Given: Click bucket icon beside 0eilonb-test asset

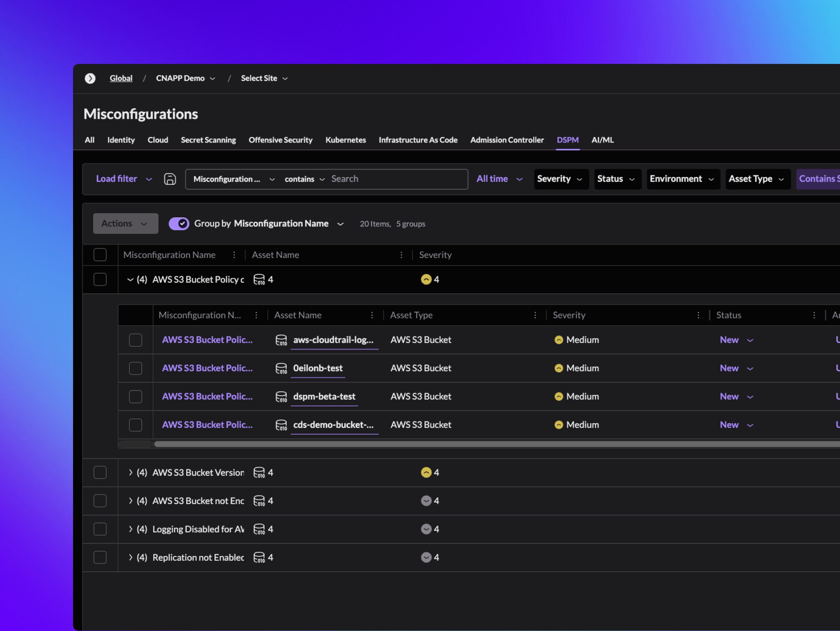Looking at the screenshot, I should coord(281,368).
